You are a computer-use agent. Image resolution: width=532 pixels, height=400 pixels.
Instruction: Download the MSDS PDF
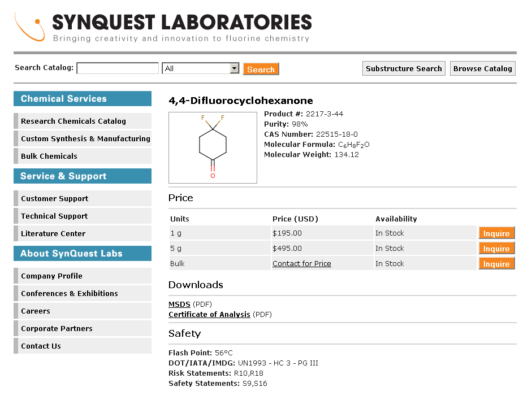pos(179,304)
